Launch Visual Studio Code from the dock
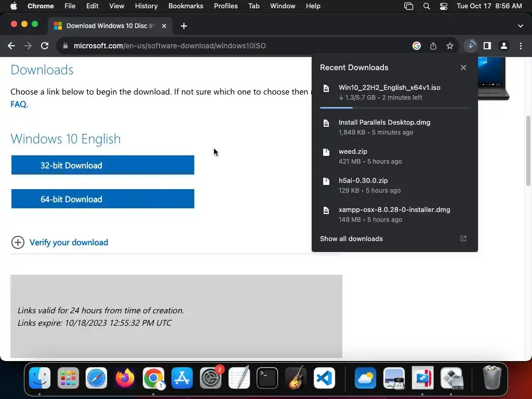532x399 pixels. pyautogui.click(x=324, y=378)
